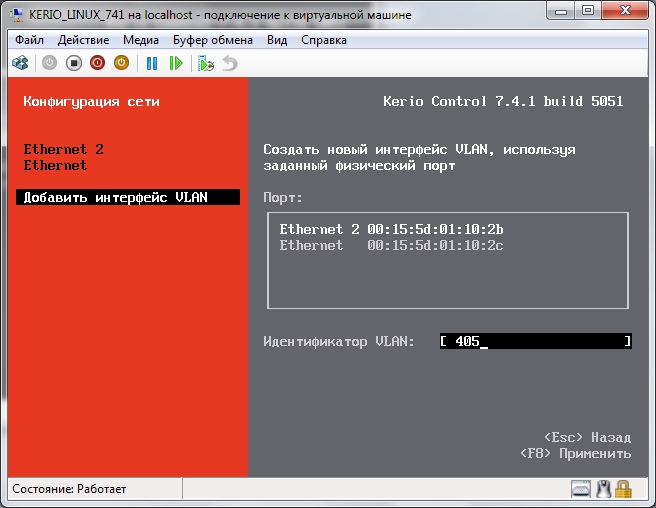The image size is (656, 508).
Task: Select Ethernet item in left network list
Action: [x=55, y=165]
